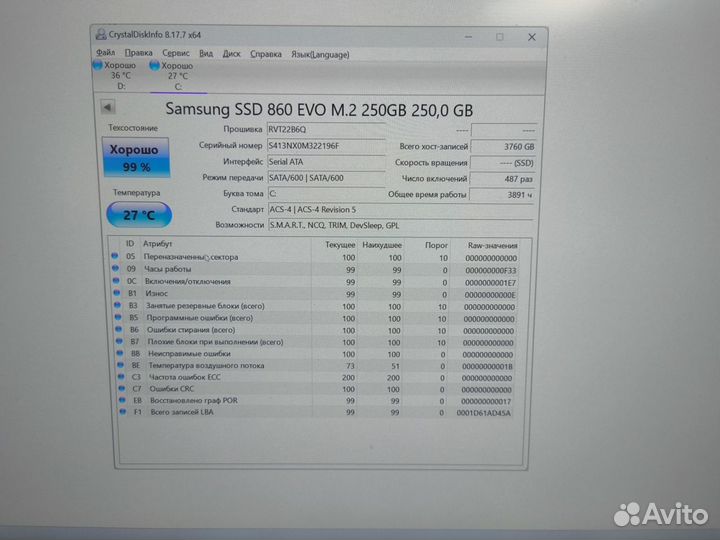Click the S.M.A.R.T., NCQ, TRIM features field
Image resolution: width=720 pixels, height=540 pixels.
400,225
